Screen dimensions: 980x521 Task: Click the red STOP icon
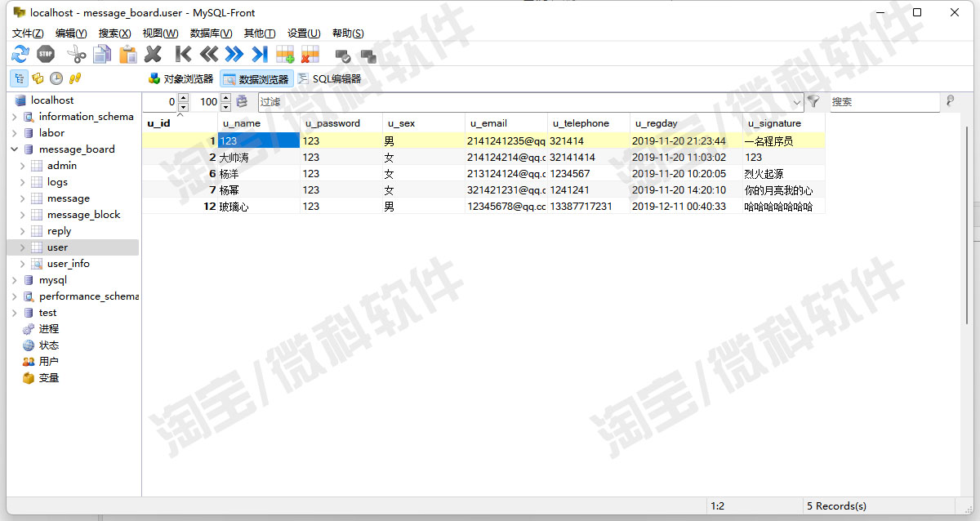tap(46, 55)
